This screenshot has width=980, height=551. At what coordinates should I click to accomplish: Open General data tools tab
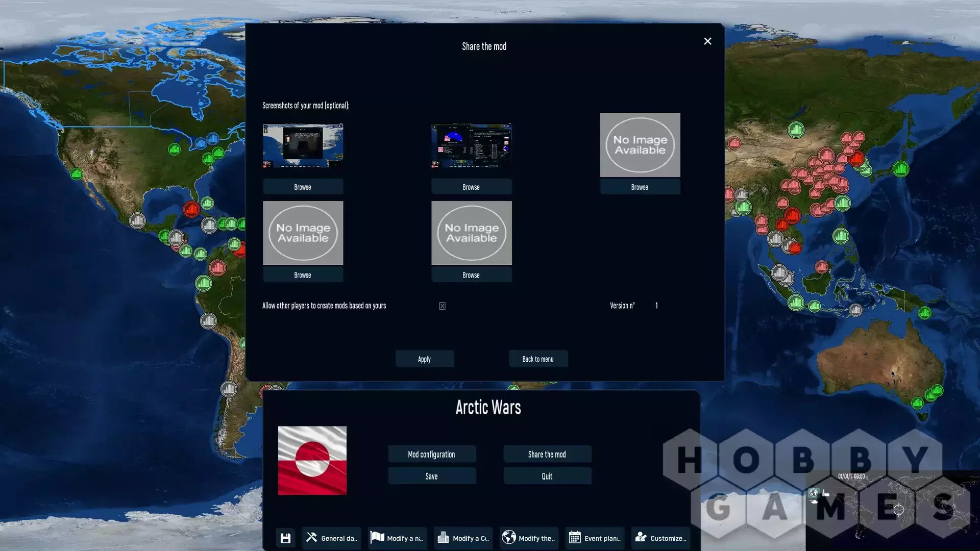[x=331, y=538]
